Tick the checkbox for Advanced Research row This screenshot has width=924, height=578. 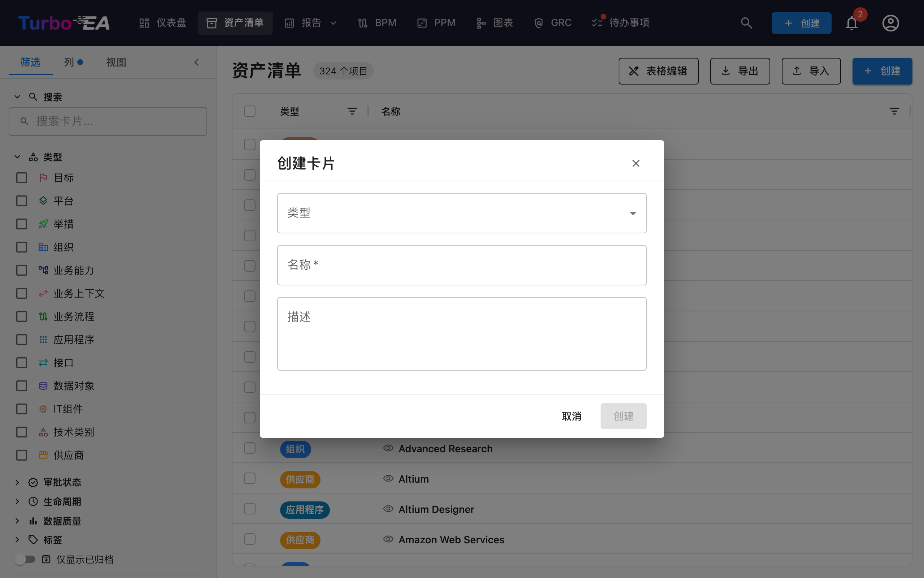250,448
